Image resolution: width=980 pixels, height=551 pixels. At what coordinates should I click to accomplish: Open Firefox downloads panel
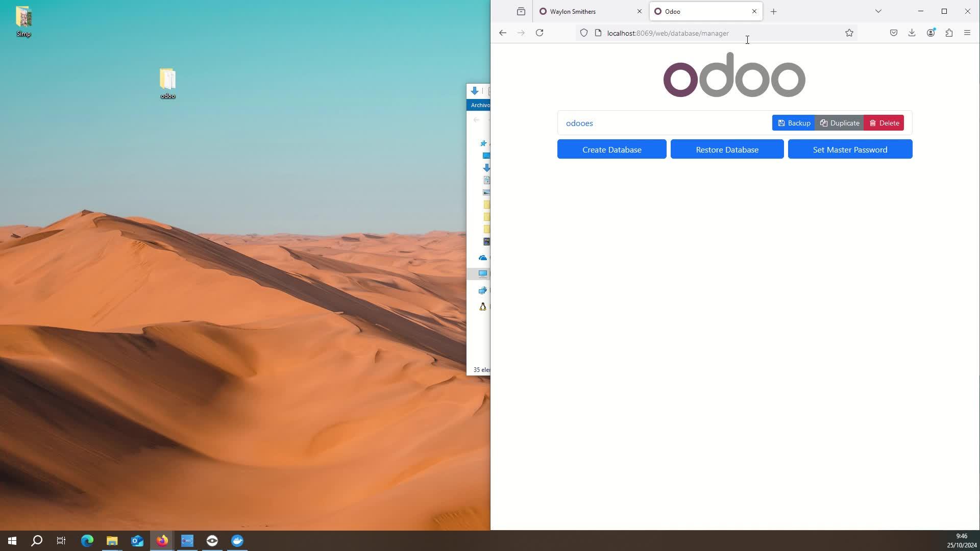point(912,33)
